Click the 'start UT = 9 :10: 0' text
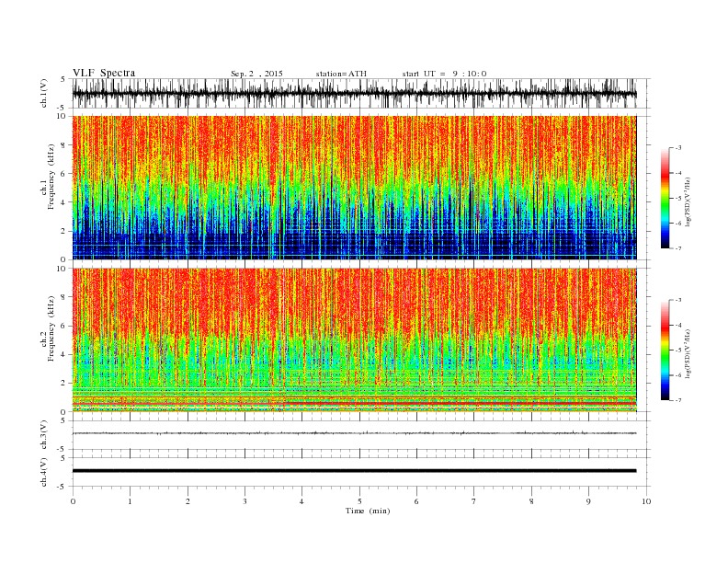Image resolution: width=728 pixels, height=563 pixels. (444, 74)
